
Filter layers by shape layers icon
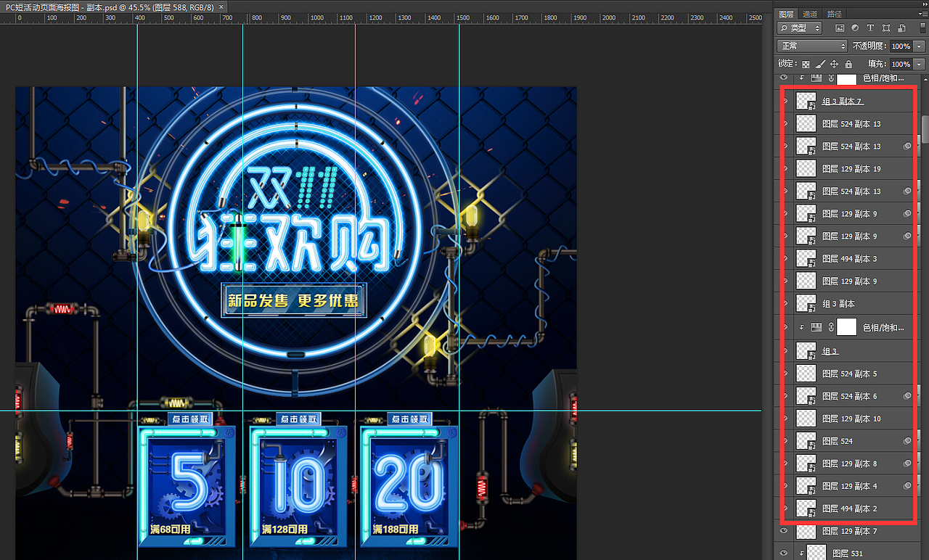[x=885, y=28]
